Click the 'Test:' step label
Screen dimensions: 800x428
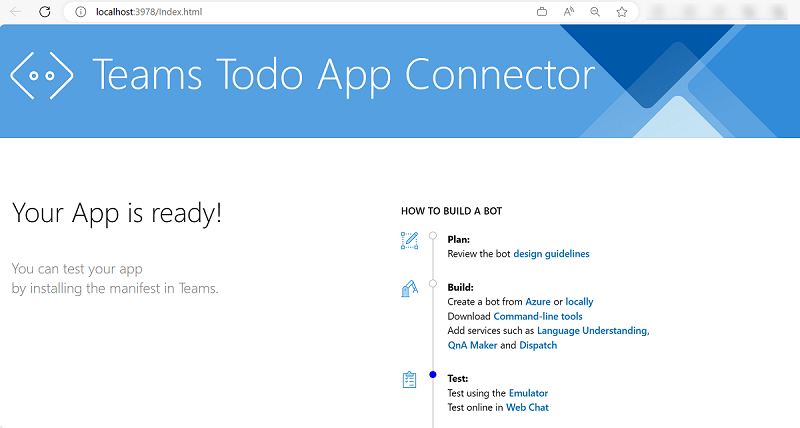click(458, 379)
